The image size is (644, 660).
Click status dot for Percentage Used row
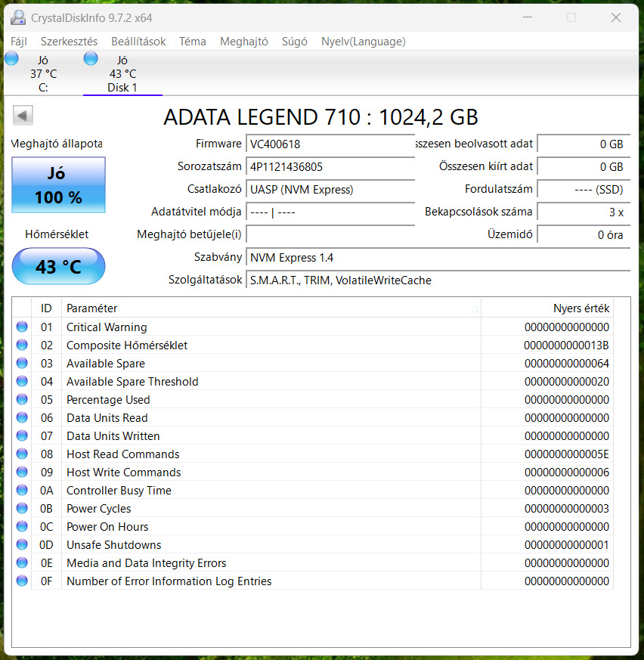click(x=22, y=399)
